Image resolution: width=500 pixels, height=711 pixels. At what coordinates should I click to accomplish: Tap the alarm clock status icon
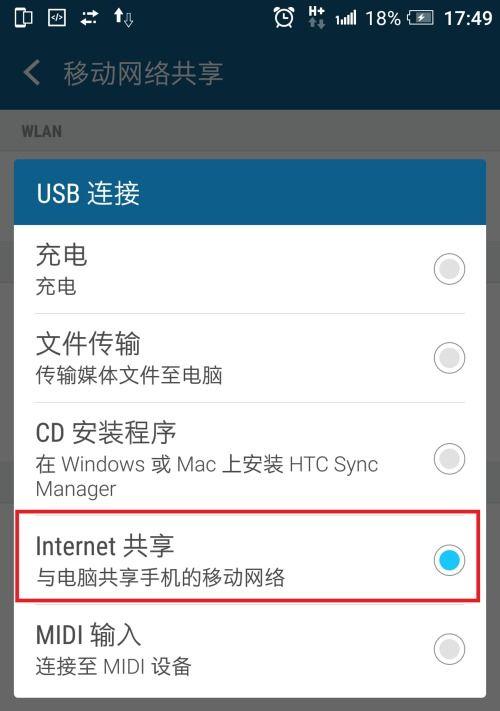284,18
